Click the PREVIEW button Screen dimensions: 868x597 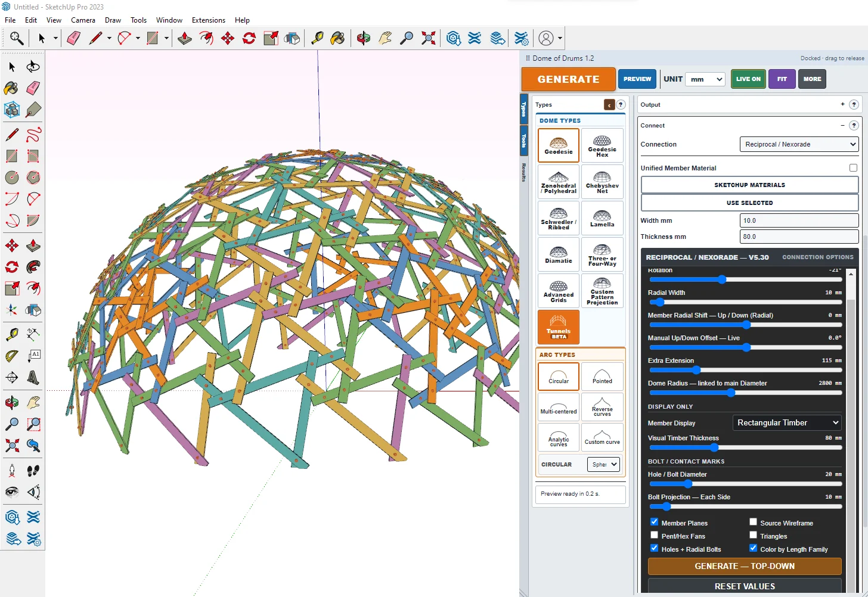(x=637, y=79)
